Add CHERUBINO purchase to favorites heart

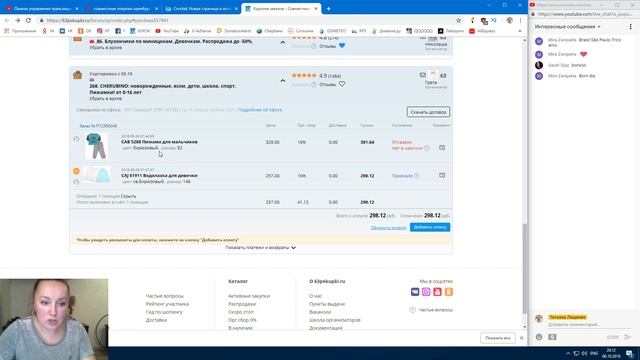click(342, 84)
